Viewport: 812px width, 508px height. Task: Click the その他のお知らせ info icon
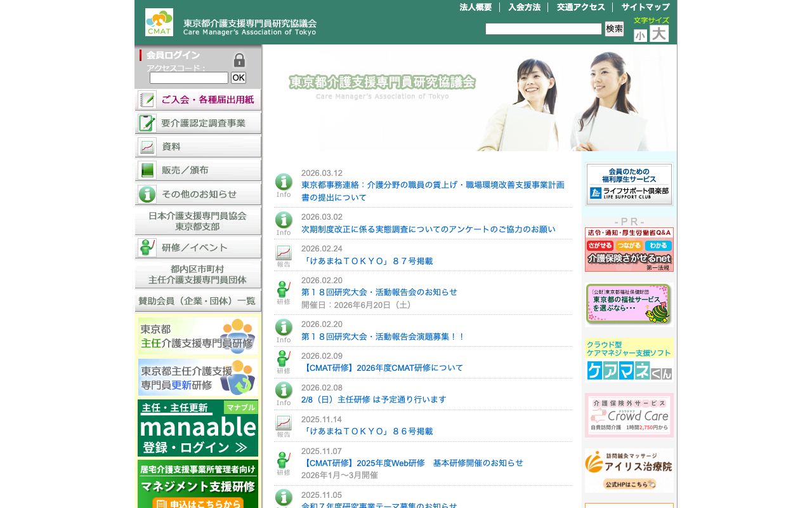tap(146, 193)
